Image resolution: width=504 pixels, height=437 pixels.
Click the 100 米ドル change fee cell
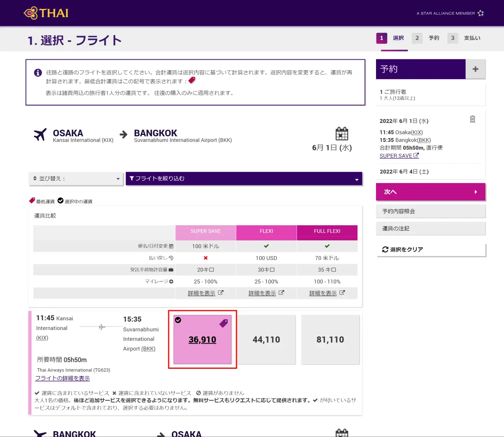click(x=205, y=246)
